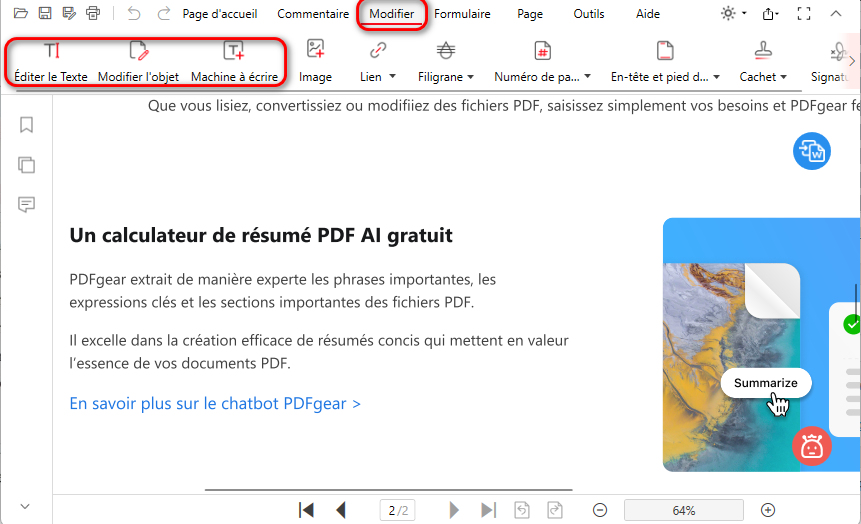Expand the Cachet dropdown arrow

(784, 77)
